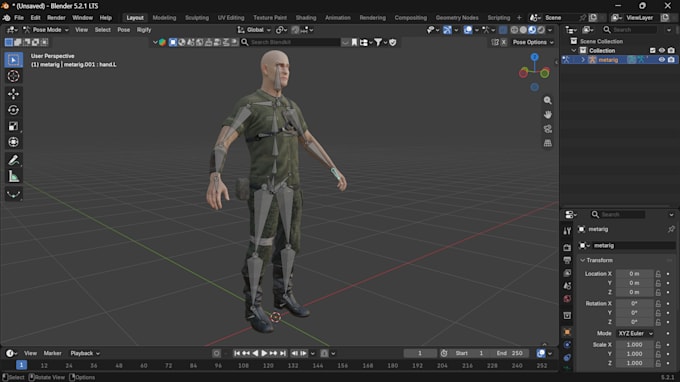Screen dimensions: 680x382
Task: Click the pan view hand icon
Action: pyautogui.click(x=548, y=114)
